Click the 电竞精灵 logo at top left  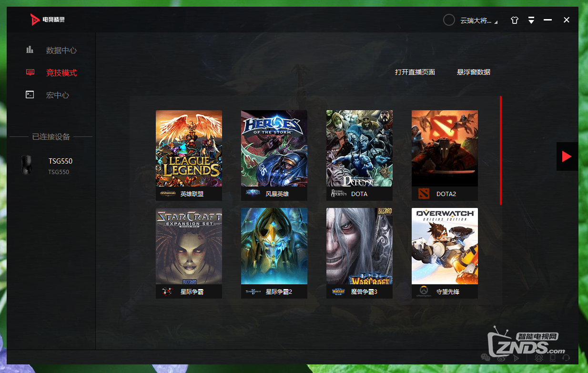tap(47, 20)
